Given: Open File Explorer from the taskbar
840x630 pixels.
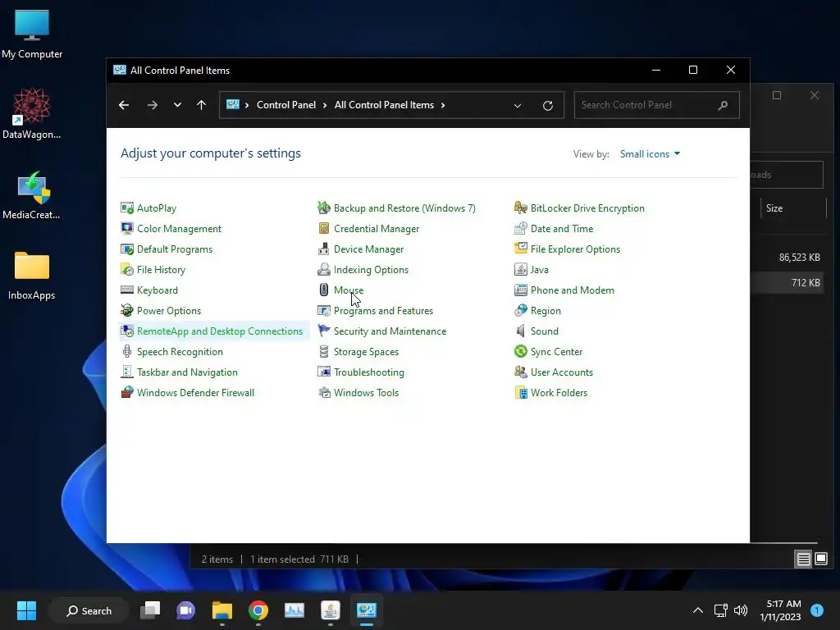Looking at the screenshot, I should pos(221,610).
